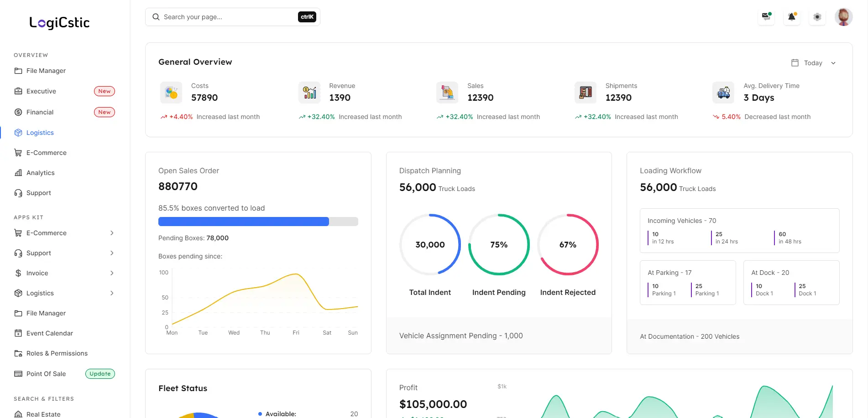Click the Sales card icon
Screen dimensions: 868x418
(x=447, y=93)
